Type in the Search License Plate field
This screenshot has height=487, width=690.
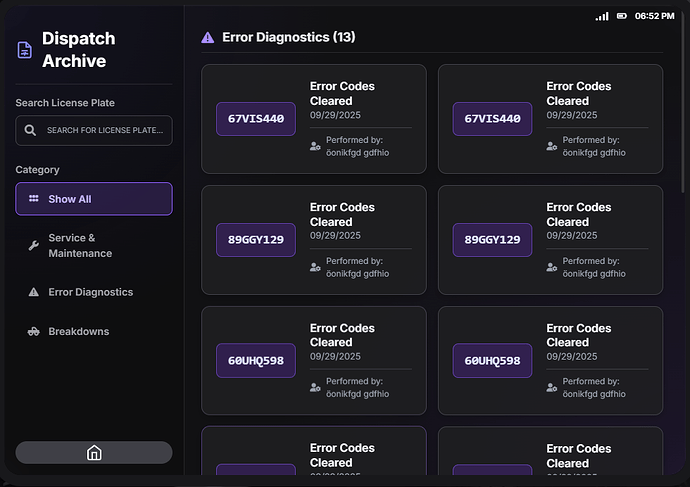tap(105, 130)
